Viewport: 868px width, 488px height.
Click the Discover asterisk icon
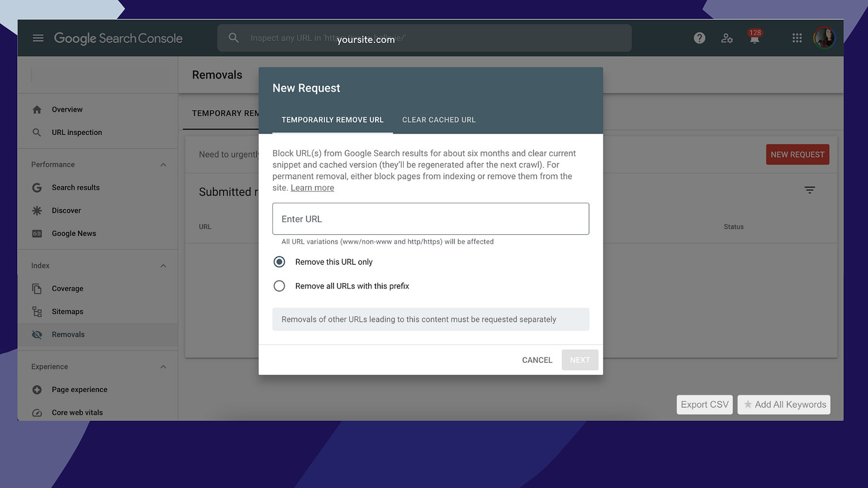[x=37, y=210]
